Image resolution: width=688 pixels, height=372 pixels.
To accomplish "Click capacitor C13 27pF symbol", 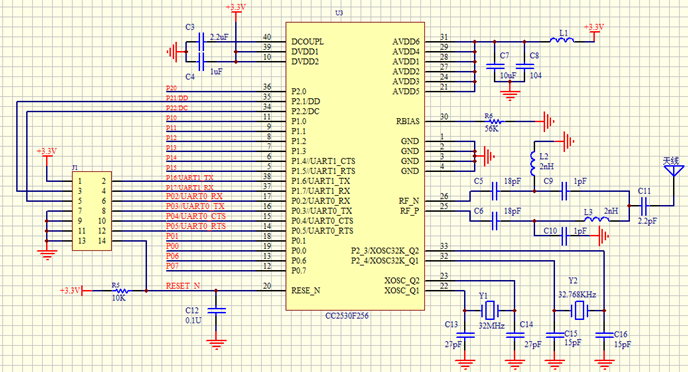I will 465,335.
